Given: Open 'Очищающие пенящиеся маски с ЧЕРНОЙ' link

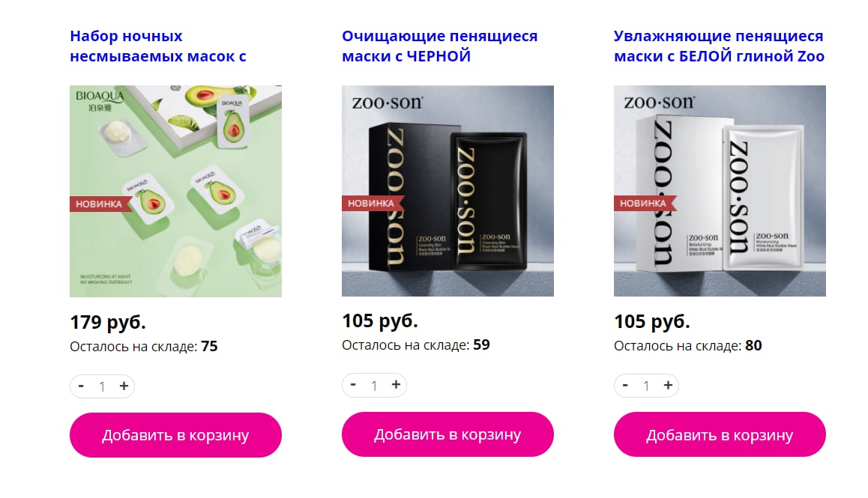Looking at the screenshot, I should (439, 46).
